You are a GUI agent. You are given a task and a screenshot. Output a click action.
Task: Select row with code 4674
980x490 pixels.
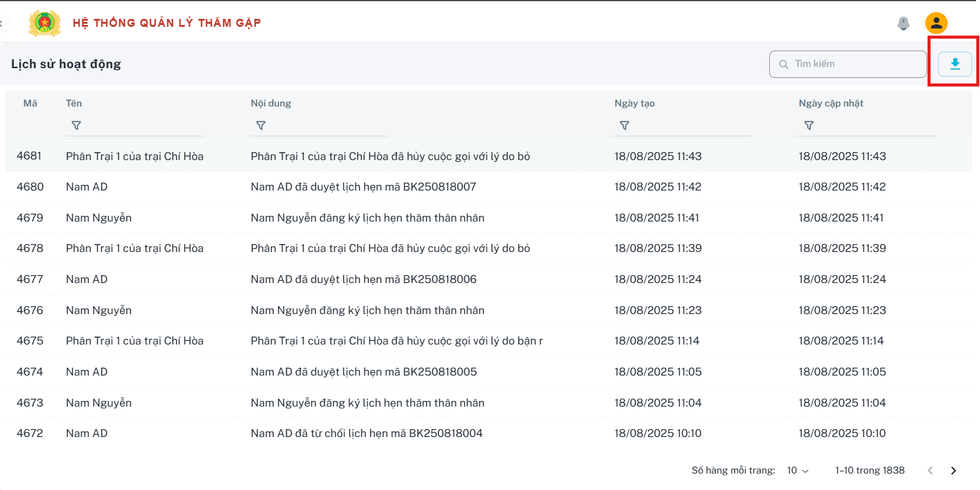pos(488,372)
